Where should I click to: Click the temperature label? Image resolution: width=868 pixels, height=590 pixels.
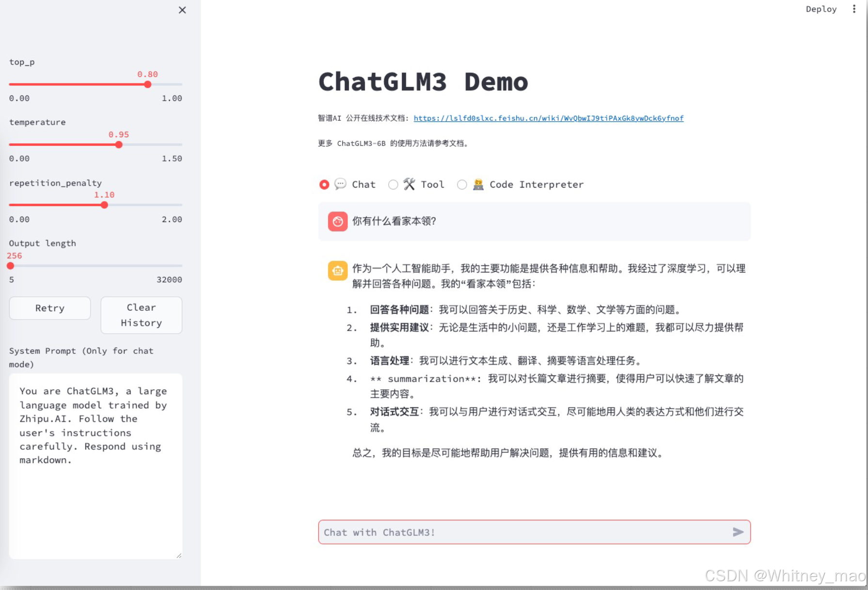(37, 122)
